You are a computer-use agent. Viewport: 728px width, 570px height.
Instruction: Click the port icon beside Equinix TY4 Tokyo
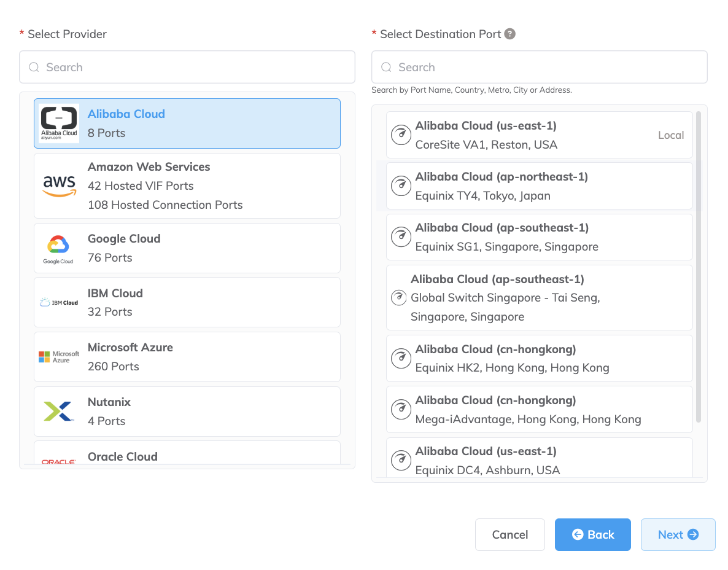click(x=401, y=185)
